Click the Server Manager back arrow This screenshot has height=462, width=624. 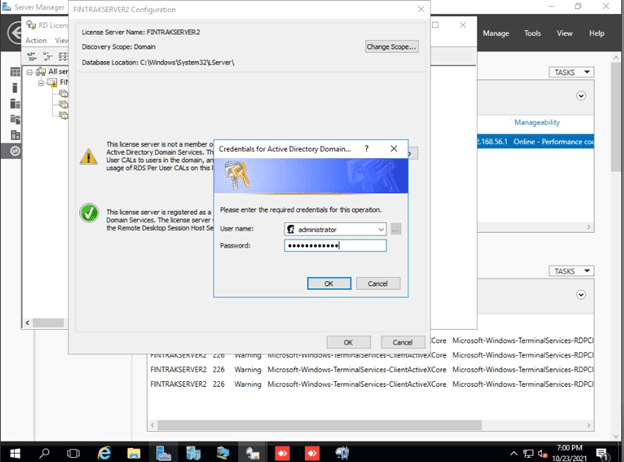pos(15,33)
